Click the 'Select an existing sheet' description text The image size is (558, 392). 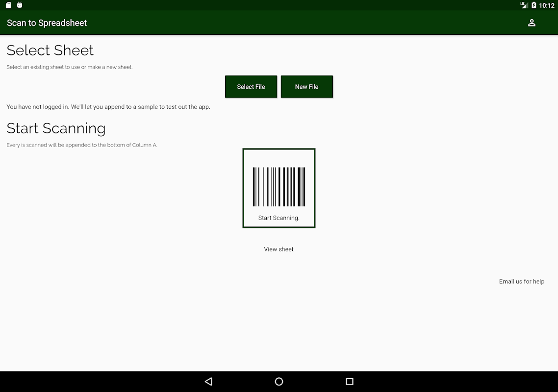[x=70, y=67]
